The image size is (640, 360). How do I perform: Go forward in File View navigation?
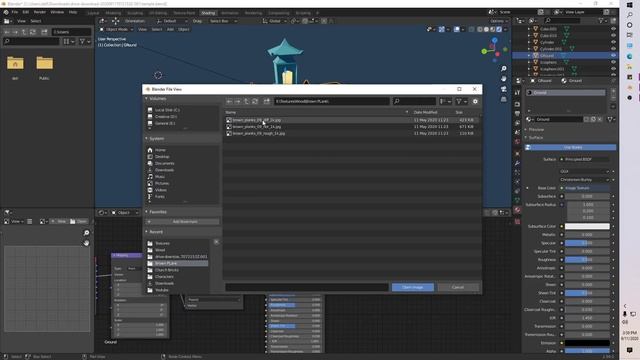click(238, 101)
